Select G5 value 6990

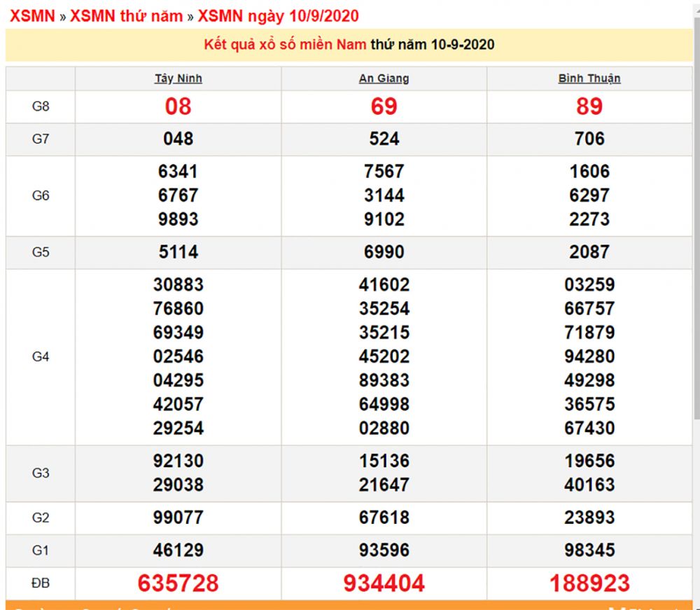coord(384,252)
